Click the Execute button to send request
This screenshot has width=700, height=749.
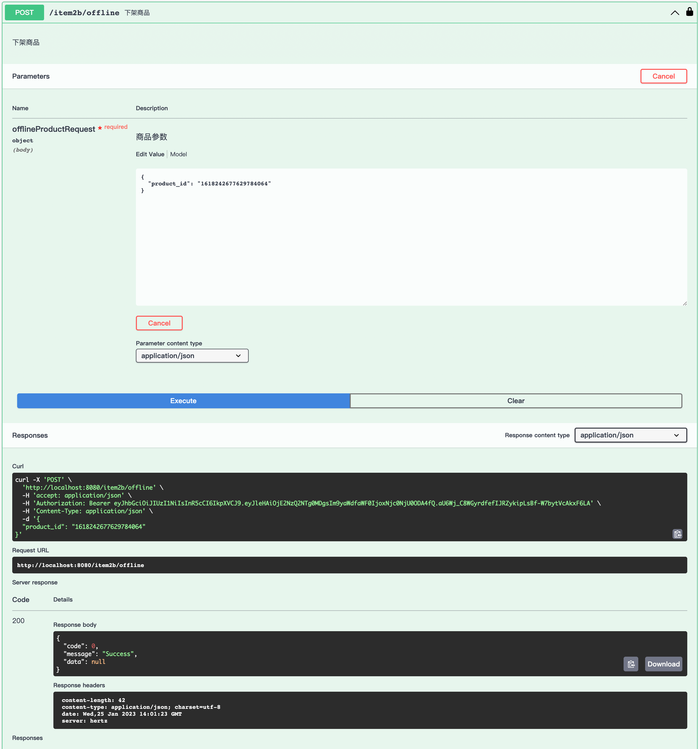(x=183, y=400)
